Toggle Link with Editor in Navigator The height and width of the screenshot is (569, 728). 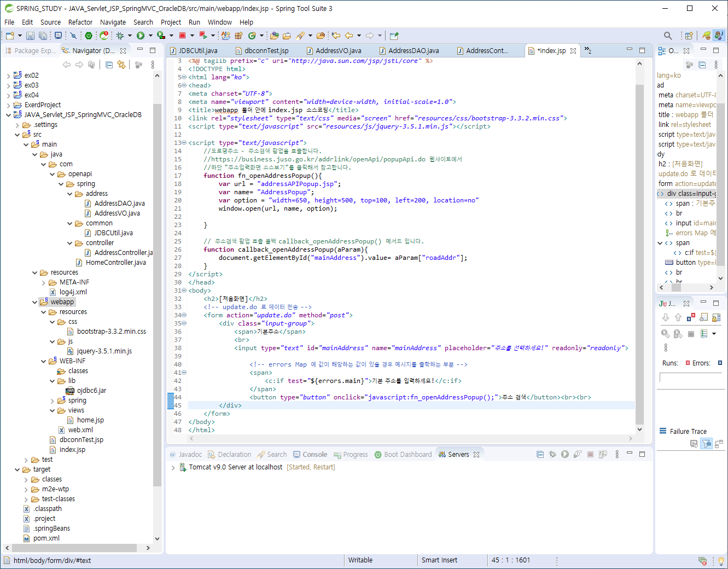[x=121, y=65]
